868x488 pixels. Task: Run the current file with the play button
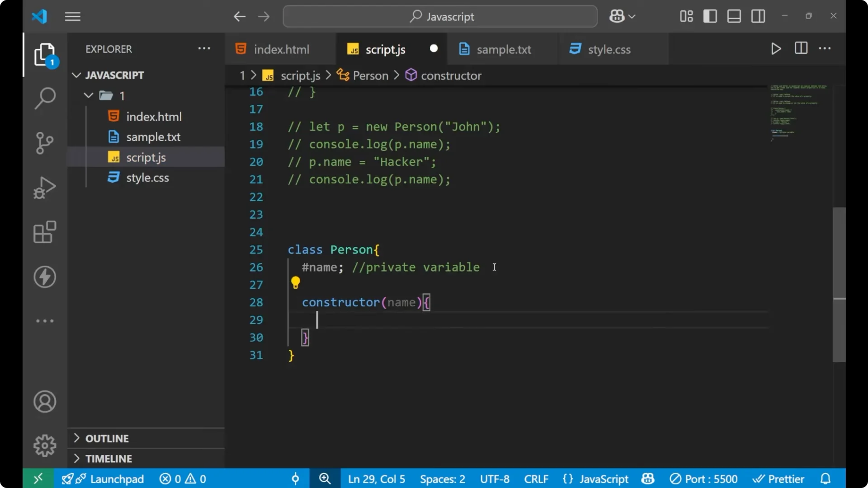776,49
